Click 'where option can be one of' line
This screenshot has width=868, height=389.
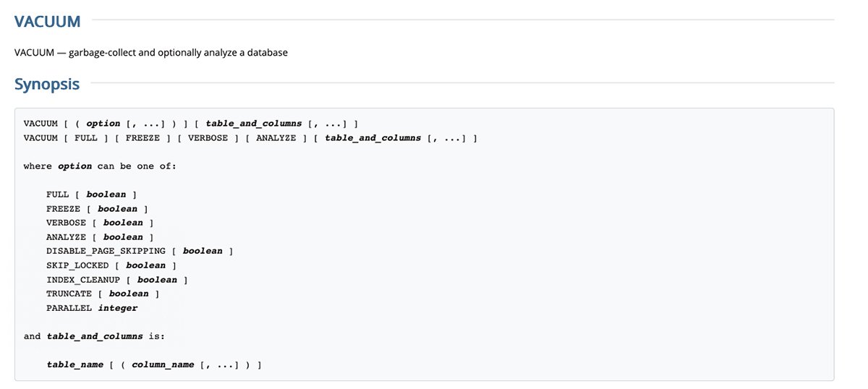100,166
